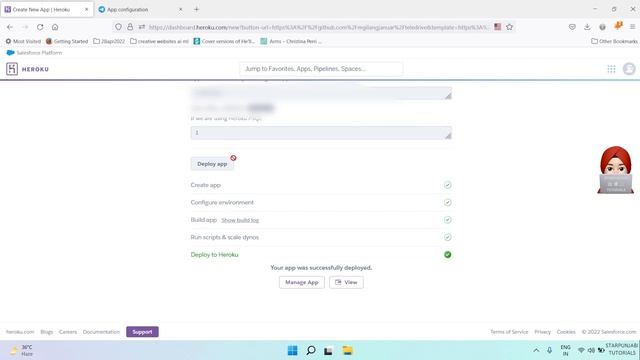The image size is (640, 360).
Task: Open the heroku.com footer link
Action: coord(20,332)
